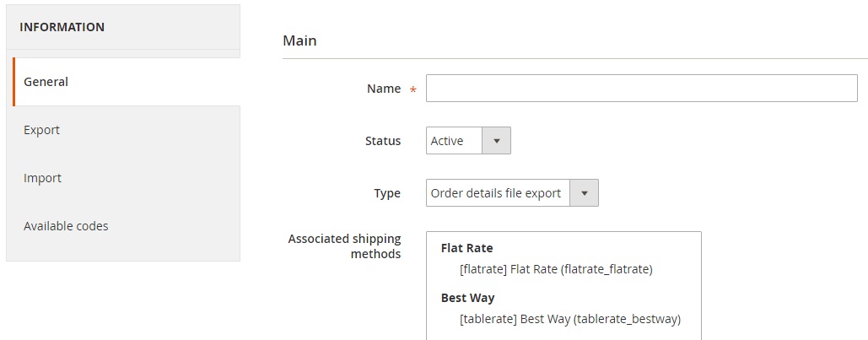Go to the Import tab
This screenshot has height=340, width=868.
pos(127,178)
